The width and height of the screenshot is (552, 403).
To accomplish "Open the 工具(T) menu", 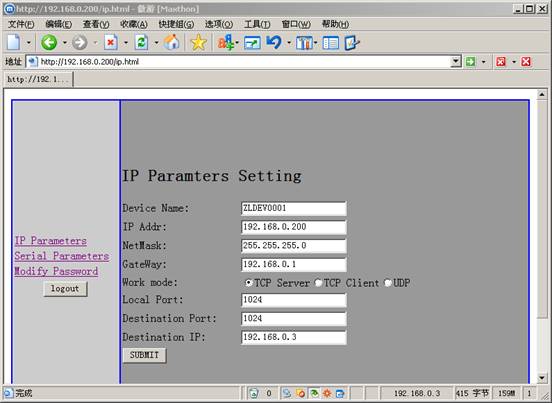I will pos(257,24).
